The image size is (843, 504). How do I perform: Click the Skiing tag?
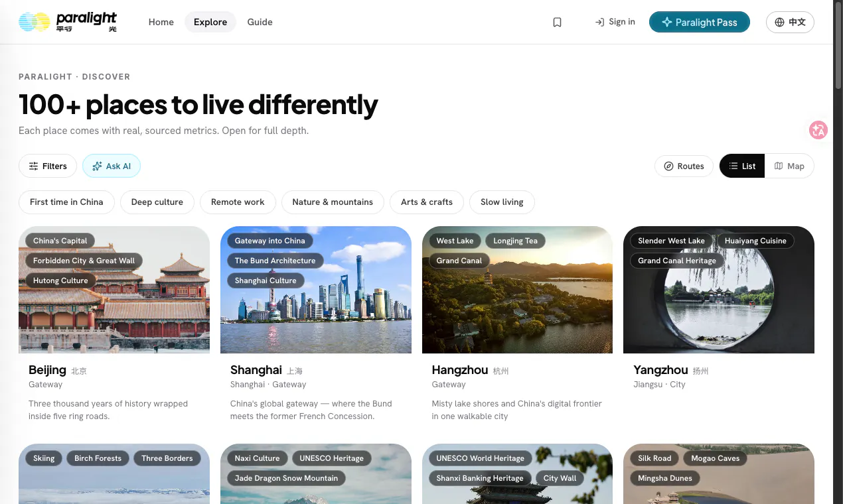click(x=44, y=458)
